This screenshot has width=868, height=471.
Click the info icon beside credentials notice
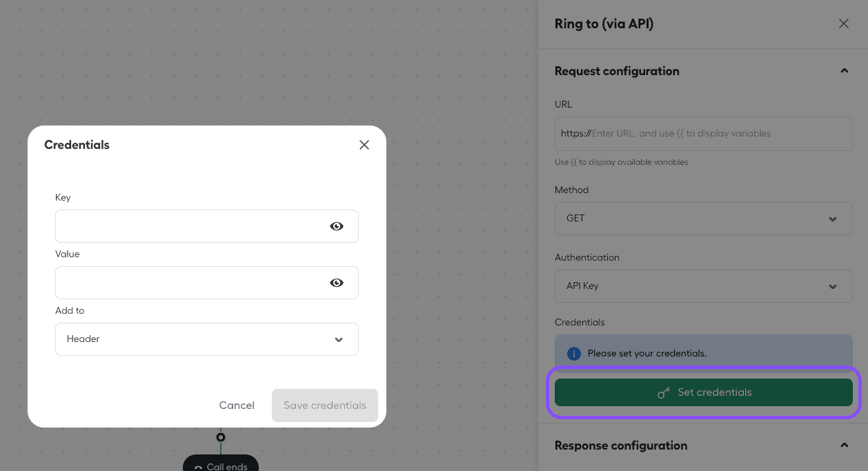(x=573, y=353)
